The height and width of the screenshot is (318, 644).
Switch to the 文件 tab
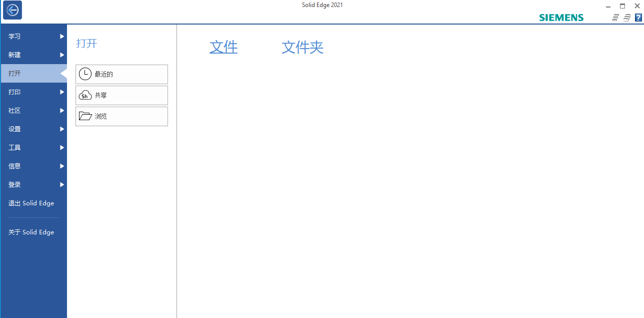[x=223, y=47]
